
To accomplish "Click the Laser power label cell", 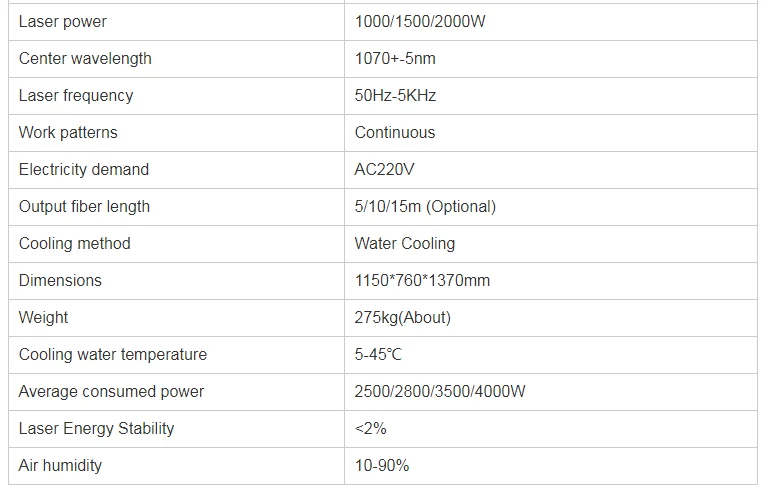I will tap(176, 22).
